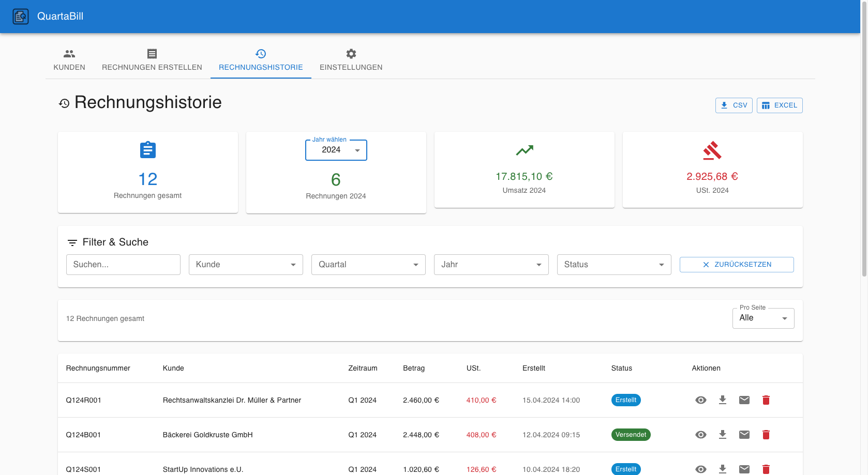Export the history as CSV

pos(734,105)
